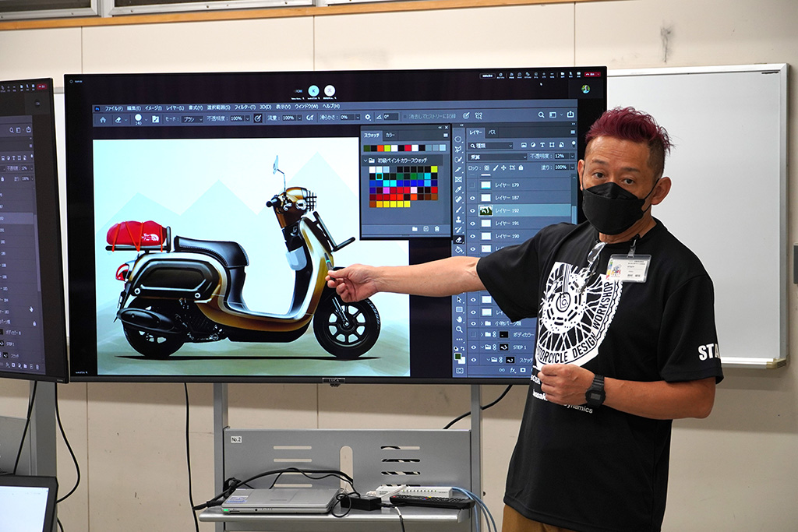Select the Paint Bucket tool
The height and width of the screenshot is (532, 798).
click(x=458, y=250)
